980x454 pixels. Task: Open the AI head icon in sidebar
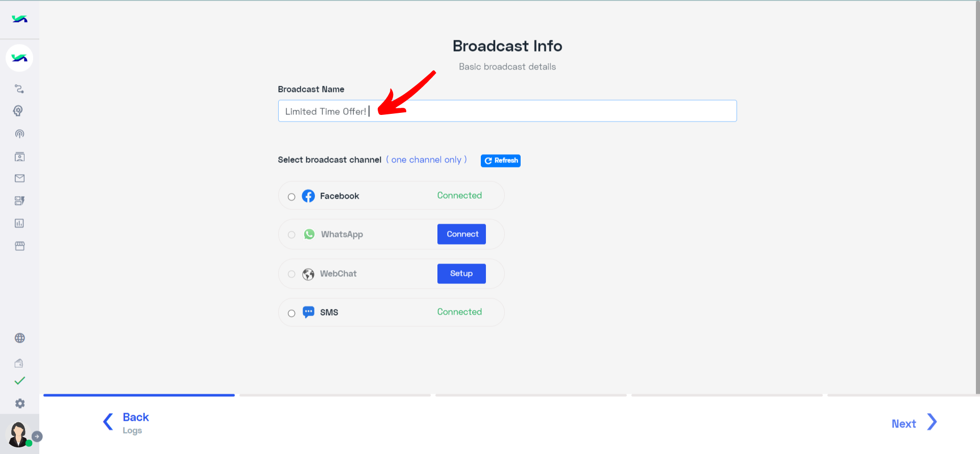18,111
